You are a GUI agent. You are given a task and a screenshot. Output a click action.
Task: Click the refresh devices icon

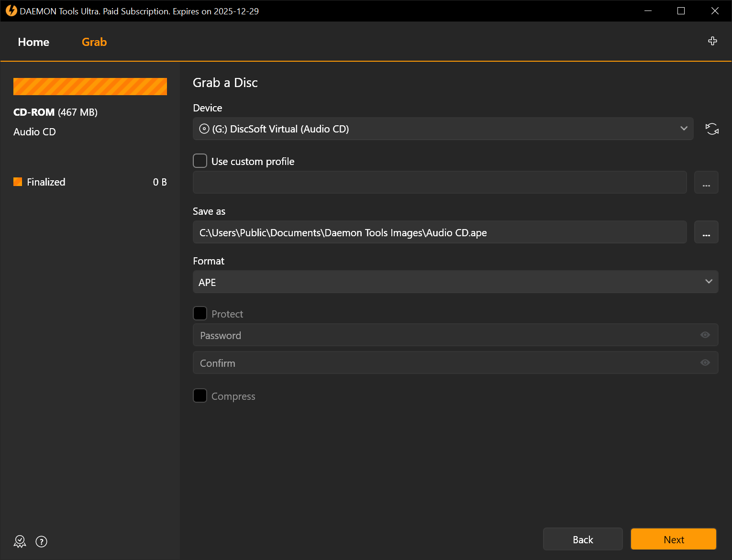point(712,129)
